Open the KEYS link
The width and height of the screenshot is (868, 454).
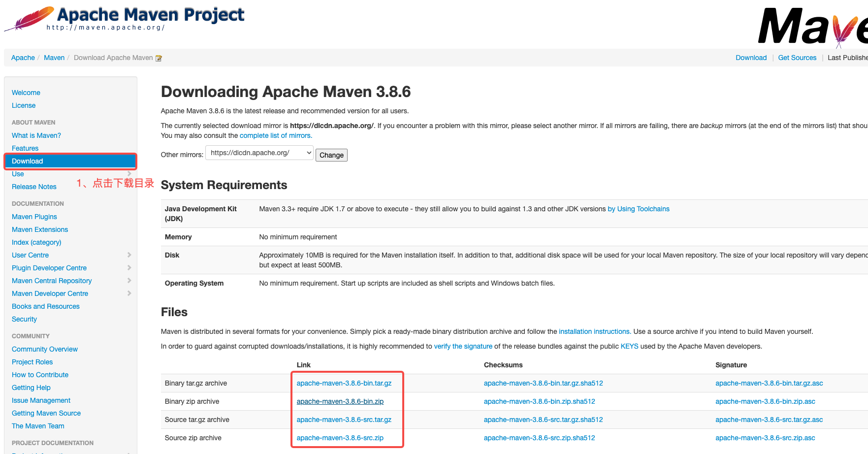tap(629, 346)
